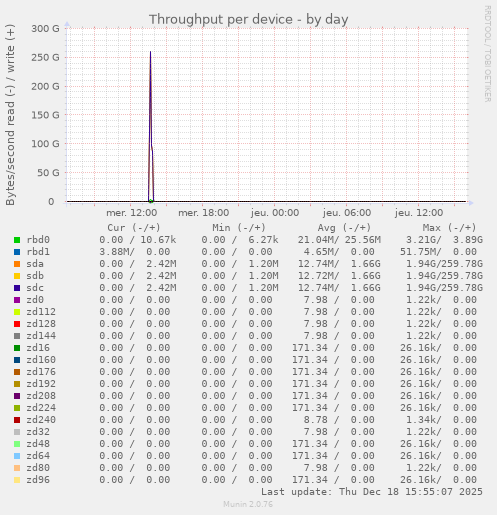Click the 'Cur (-/+)' column header
Viewport: 497px width, 515px height.
point(134,228)
